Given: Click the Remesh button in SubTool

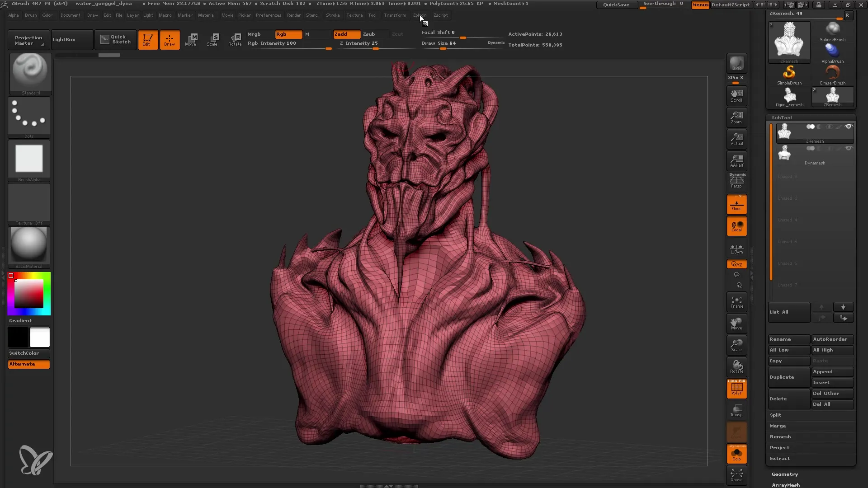Looking at the screenshot, I should point(780,436).
